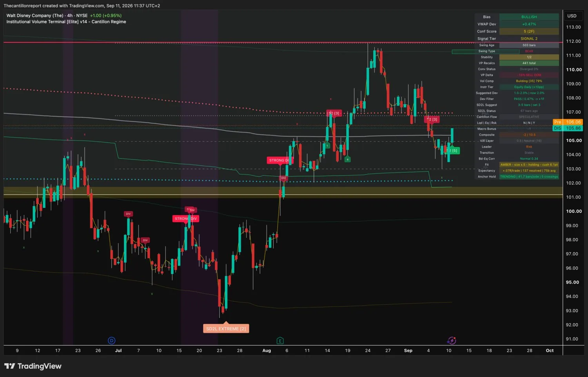
Task: Click the purple lightning event icon
Action: pos(452,341)
